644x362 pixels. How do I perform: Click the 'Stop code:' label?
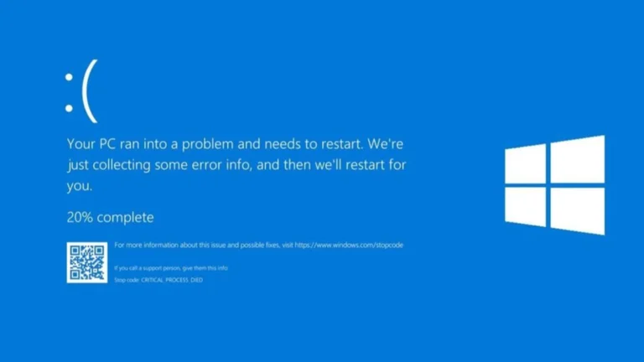(127, 280)
